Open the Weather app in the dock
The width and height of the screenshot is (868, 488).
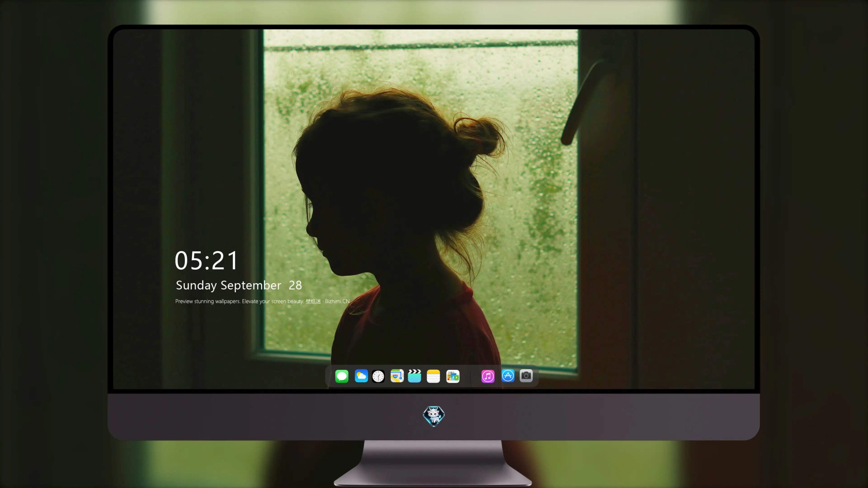pyautogui.click(x=361, y=376)
